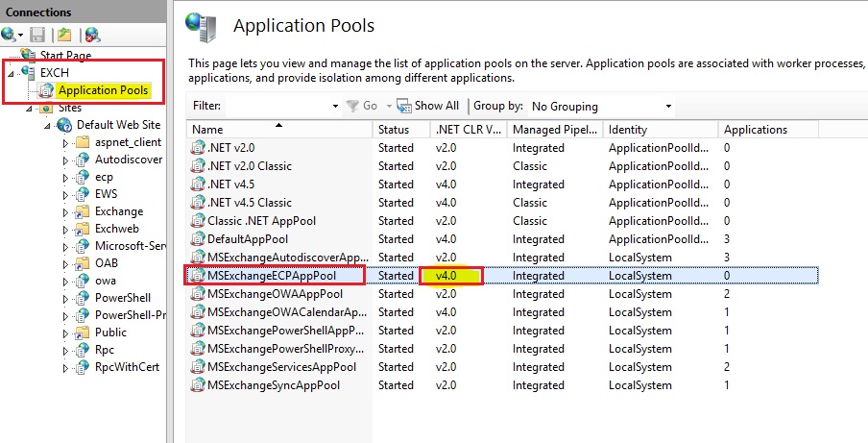Expand the Autodiscover application node

click(65, 160)
